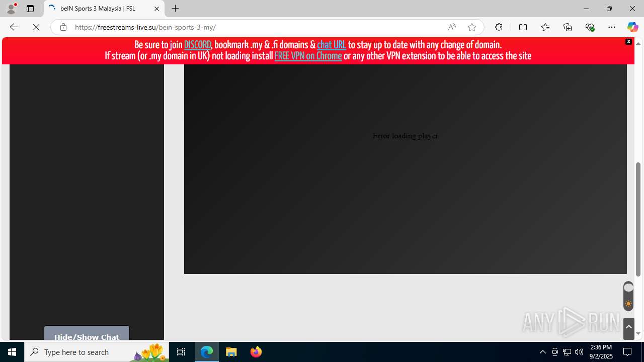This screenshot has height=362, width=644.
Task: Select the beIN Sports 3 Malaysia tab
Action: point(104,9)
